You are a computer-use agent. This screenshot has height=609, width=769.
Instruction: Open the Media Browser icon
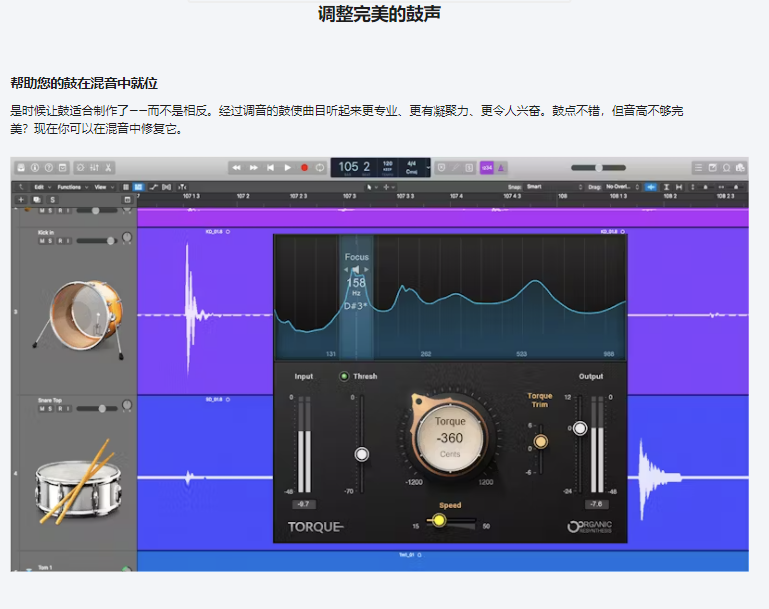coord(740,168)
